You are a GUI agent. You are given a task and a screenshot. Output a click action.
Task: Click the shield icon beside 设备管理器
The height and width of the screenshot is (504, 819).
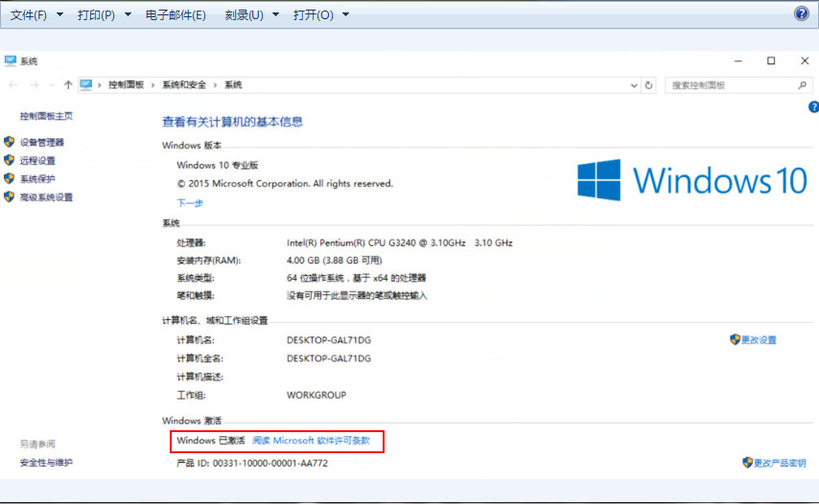tap(10, 142)
